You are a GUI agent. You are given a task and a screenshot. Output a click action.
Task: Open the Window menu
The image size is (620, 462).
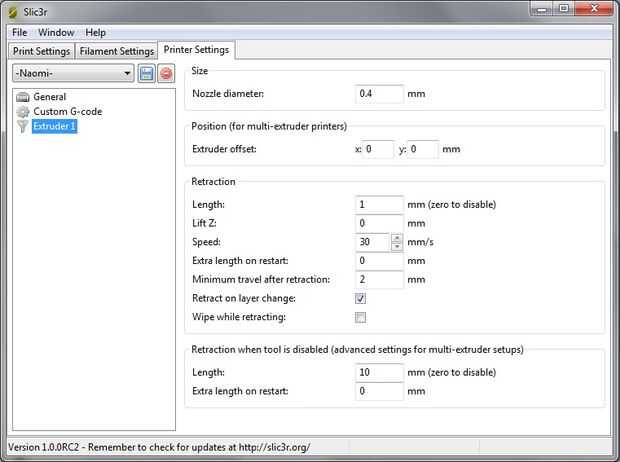click(x=56, y=32)
